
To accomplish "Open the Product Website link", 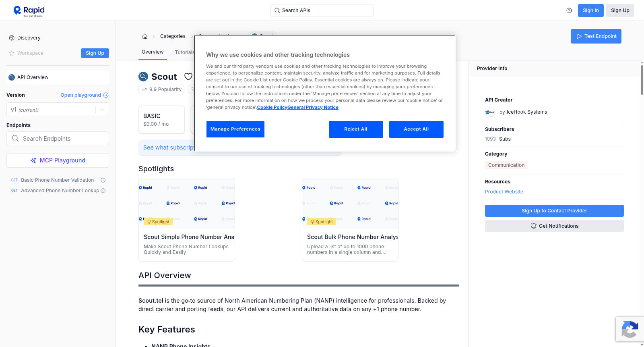I will [x=504, y=192].
